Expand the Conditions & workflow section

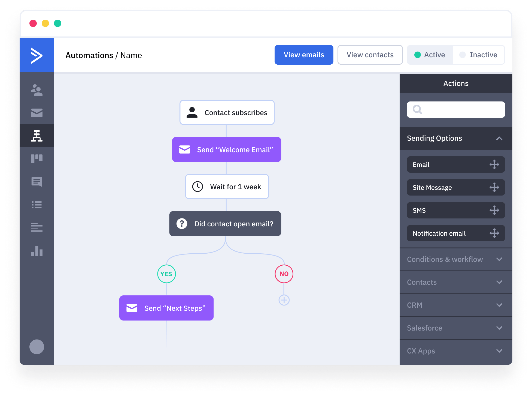pos(456,259)
